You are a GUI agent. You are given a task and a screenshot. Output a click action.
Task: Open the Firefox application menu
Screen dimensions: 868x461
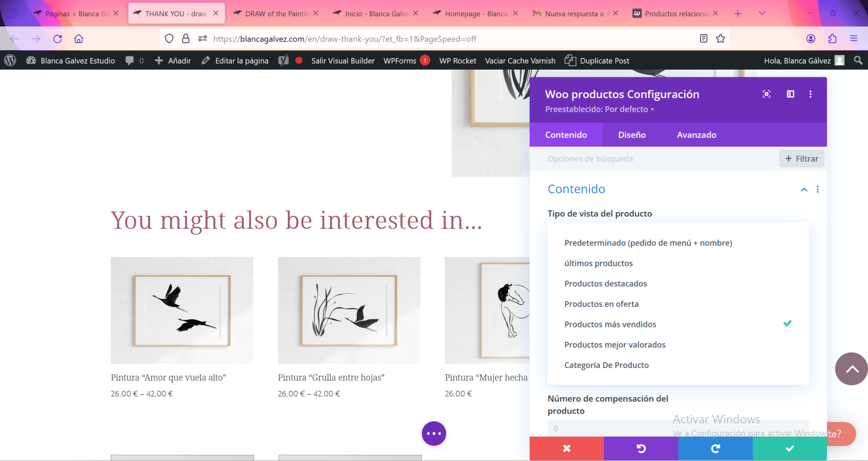[x=853, y=39]
